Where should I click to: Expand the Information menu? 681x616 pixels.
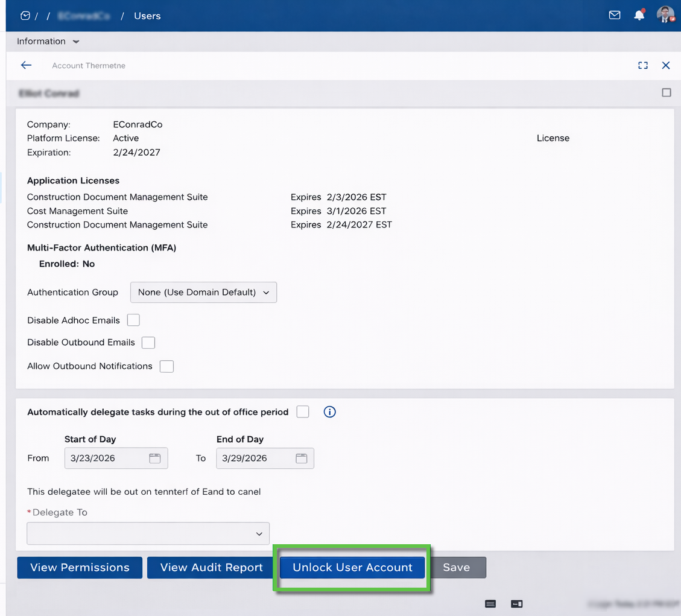pyautogui.click(x=48, y=42)
